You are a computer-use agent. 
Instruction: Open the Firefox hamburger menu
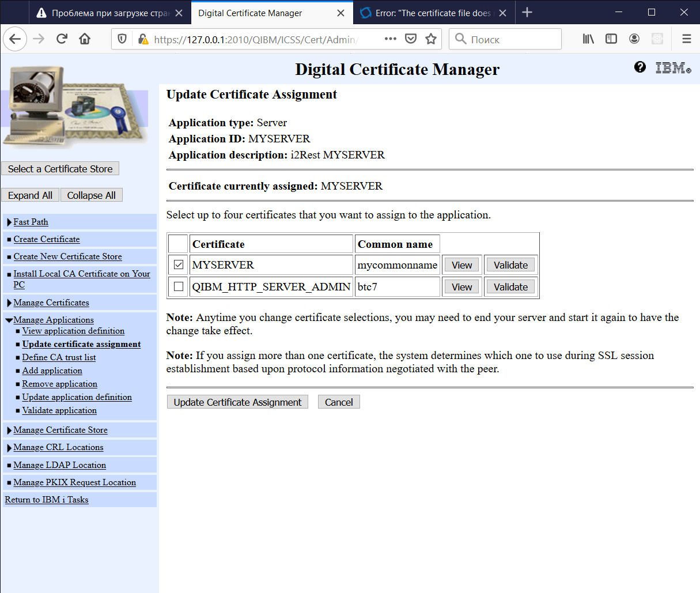pyautogui.click(x=687, y=39)
